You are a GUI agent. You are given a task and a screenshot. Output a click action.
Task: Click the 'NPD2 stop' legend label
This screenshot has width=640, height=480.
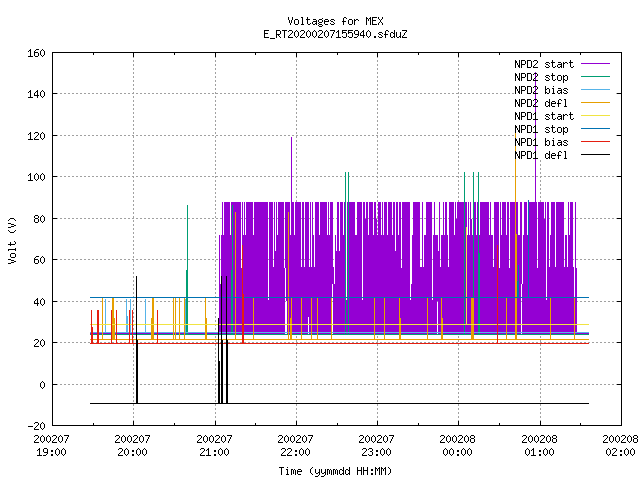(541, 77)
